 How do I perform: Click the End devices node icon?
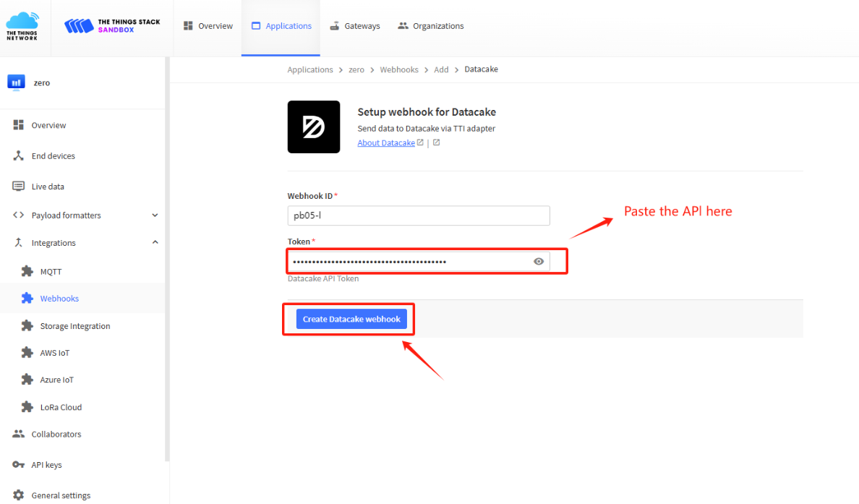[x=18, y=155]
